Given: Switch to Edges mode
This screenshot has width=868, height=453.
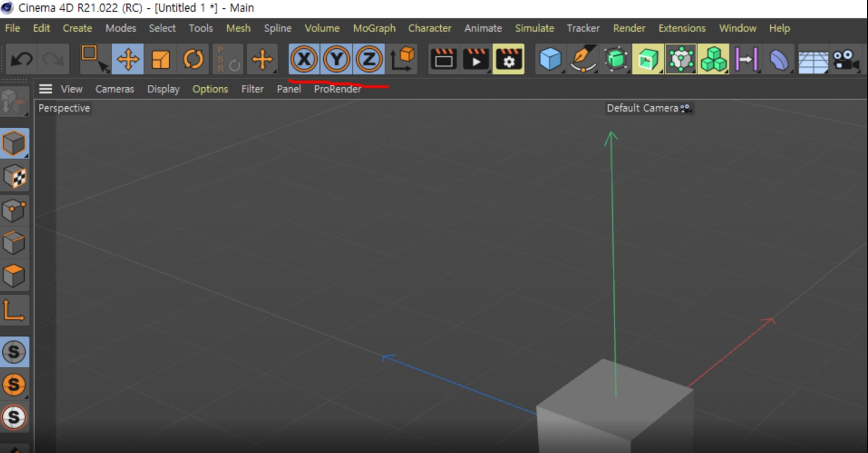Looking at the screenshot, I should [14, 242].
